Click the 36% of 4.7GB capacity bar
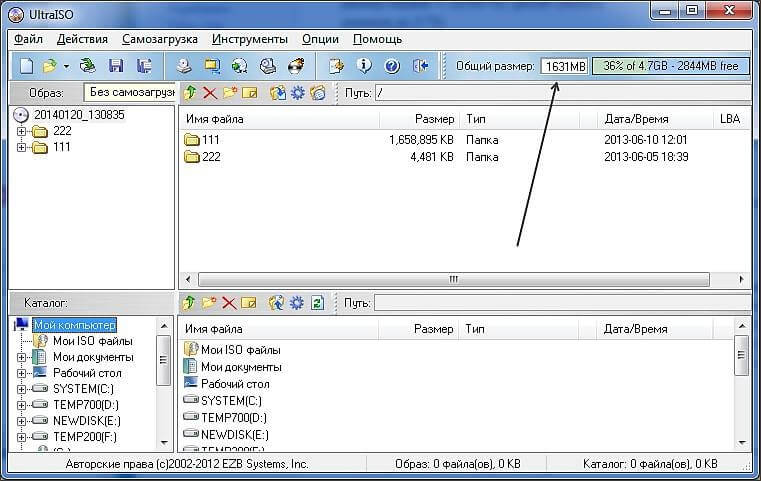 671,66
